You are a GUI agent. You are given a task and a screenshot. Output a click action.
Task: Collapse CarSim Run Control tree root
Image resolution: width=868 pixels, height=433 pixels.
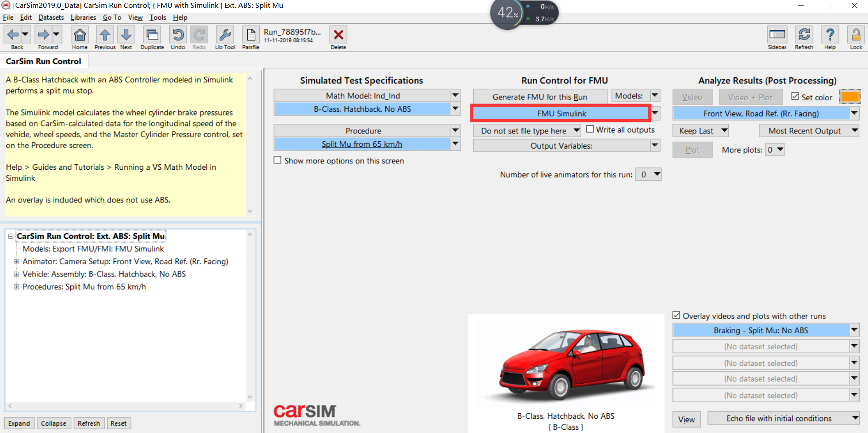coord(11,236)
